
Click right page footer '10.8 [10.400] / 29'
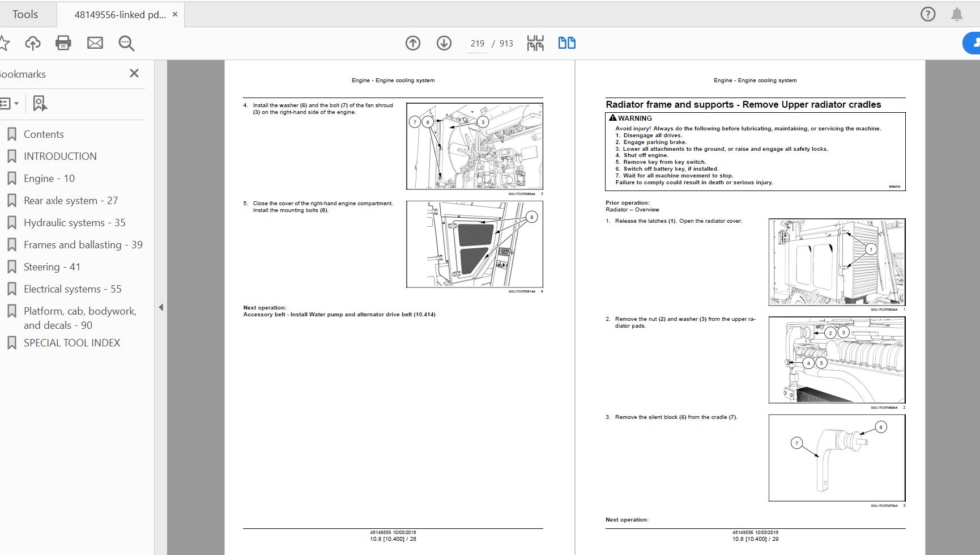[x=755, y=539]
